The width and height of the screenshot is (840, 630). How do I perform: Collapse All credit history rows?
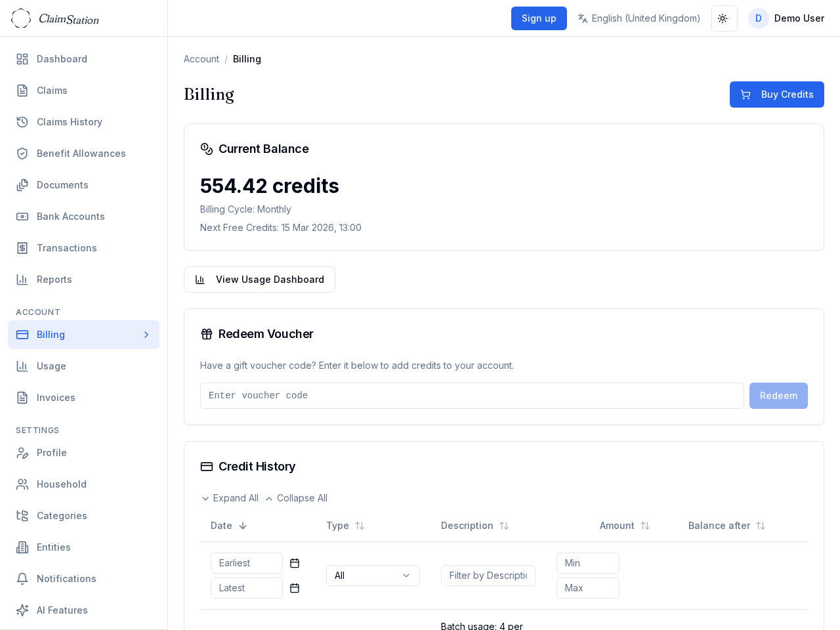point(296,498)
